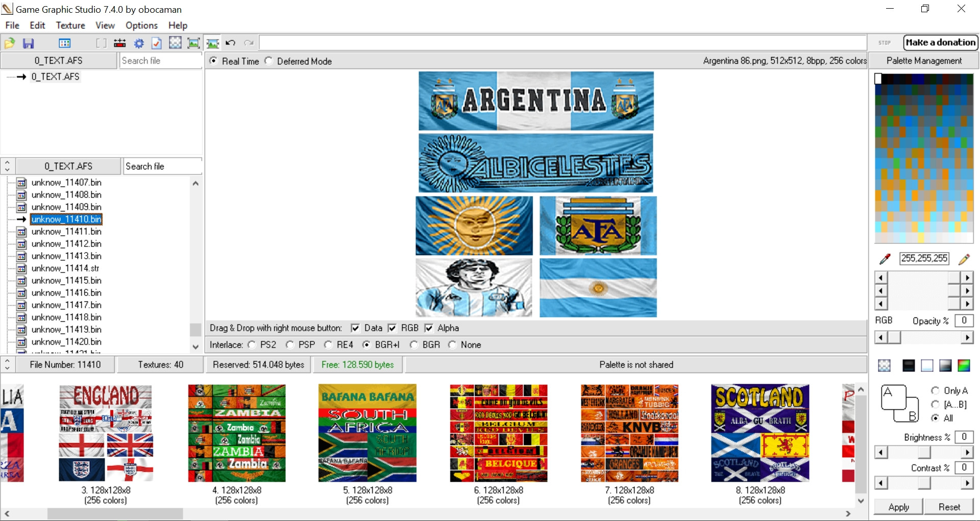
Task: Click the Brightness slider thumb
Action: tap(924, 452)
